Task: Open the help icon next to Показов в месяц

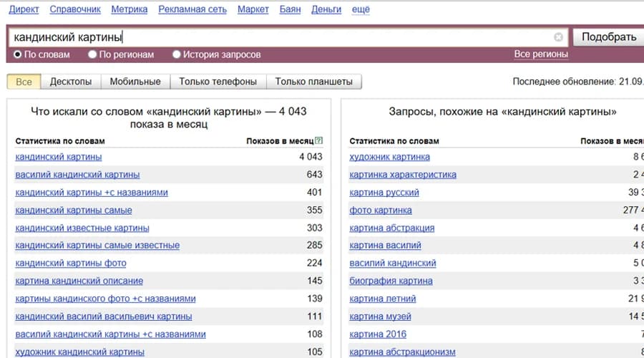Action: 318,140
